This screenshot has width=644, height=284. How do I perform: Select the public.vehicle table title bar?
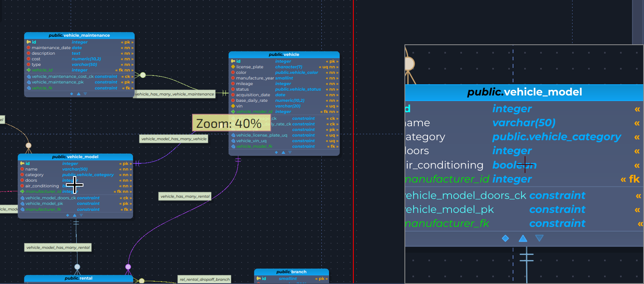point(284,54)
